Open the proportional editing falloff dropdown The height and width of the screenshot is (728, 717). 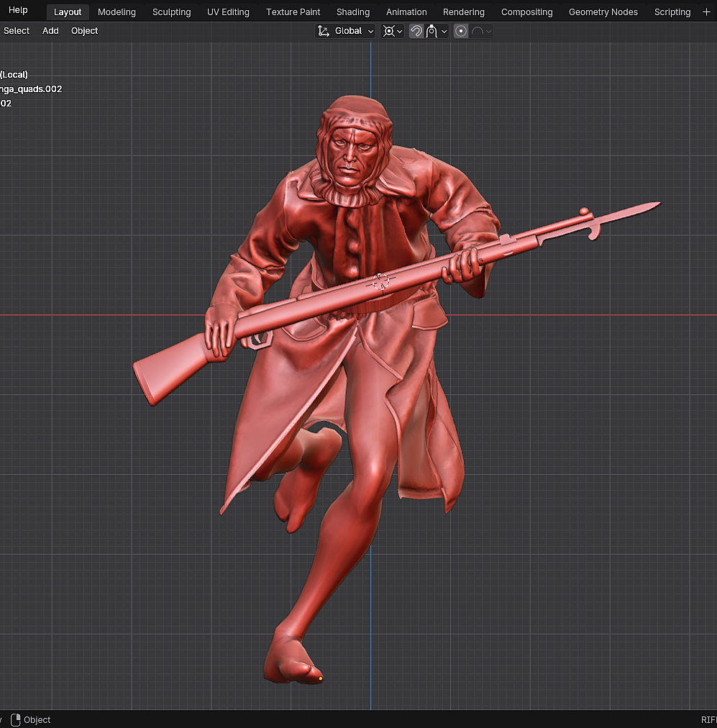coord(481,31)
